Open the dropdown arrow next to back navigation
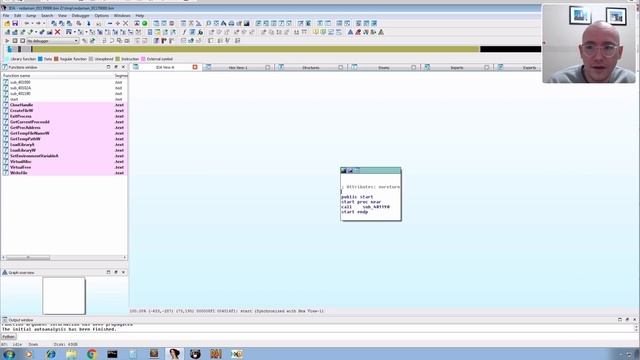The height and width of the screenshot is (360, 640). [x=32, y=24]
